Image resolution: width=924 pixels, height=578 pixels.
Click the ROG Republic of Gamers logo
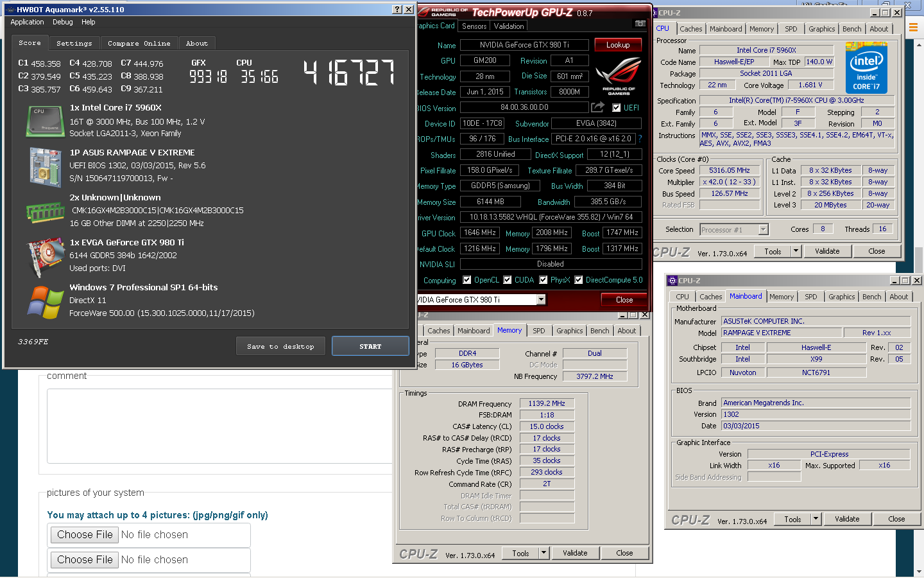[619, 76]
